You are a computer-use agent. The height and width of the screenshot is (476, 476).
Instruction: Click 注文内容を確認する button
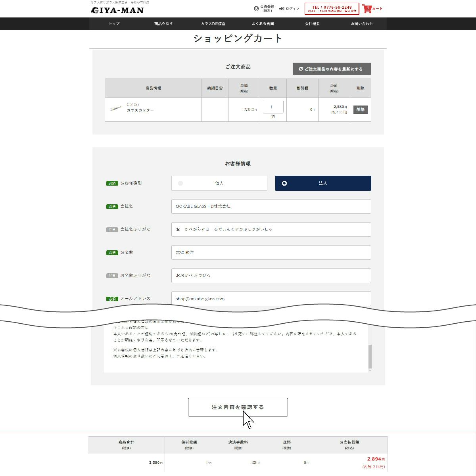(x=238, y=407)
